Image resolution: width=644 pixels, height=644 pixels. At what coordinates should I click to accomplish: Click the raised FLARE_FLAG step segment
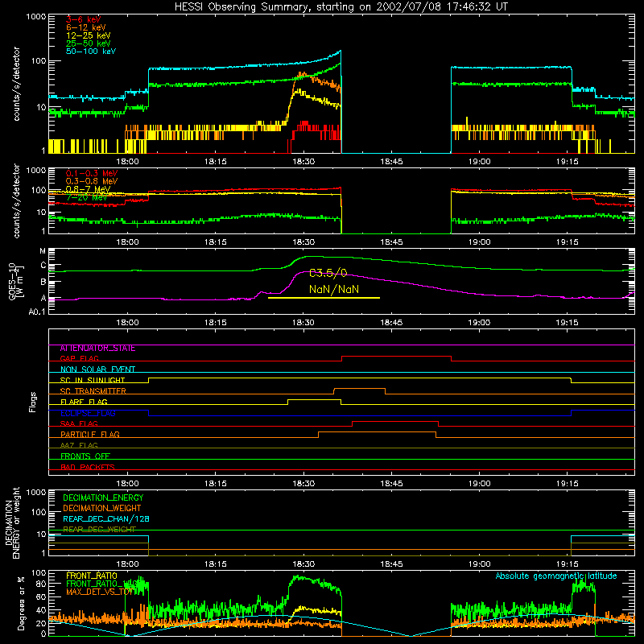[314, 399]
